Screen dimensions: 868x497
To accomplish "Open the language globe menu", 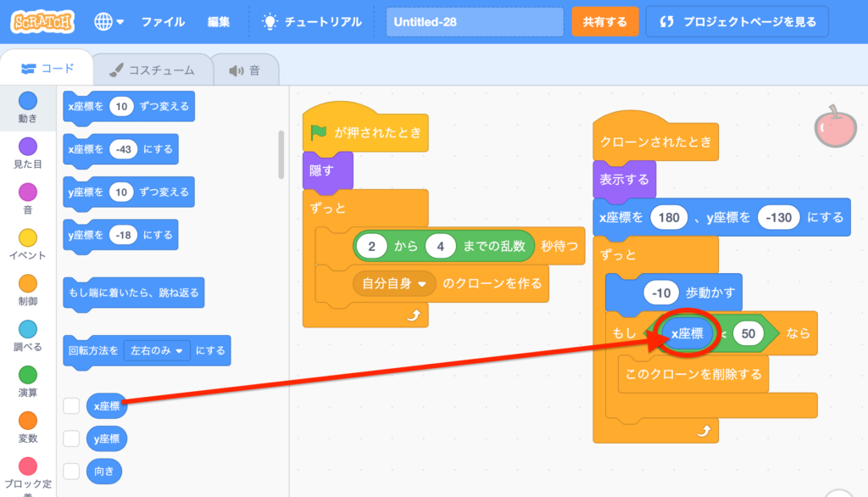I will click(108, 22).
